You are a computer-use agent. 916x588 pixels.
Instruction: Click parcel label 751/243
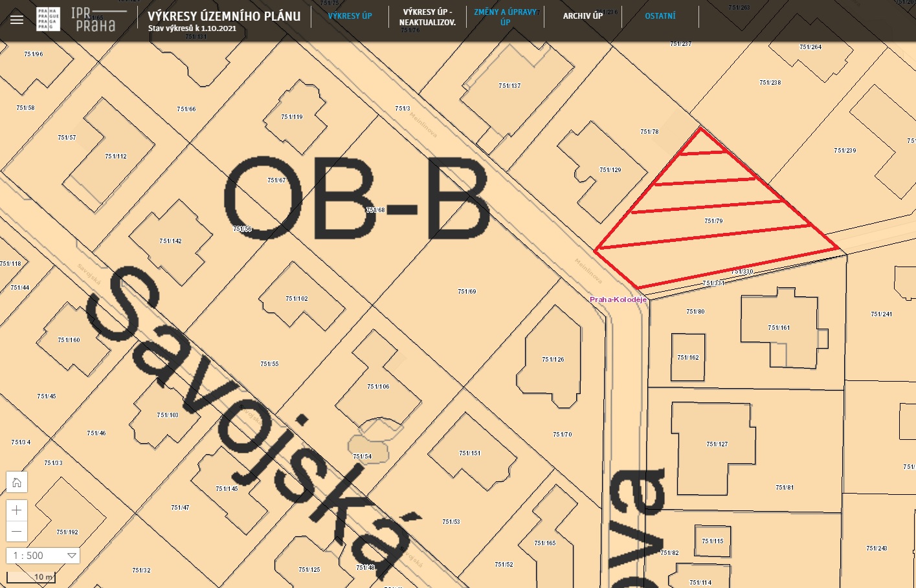877,549
